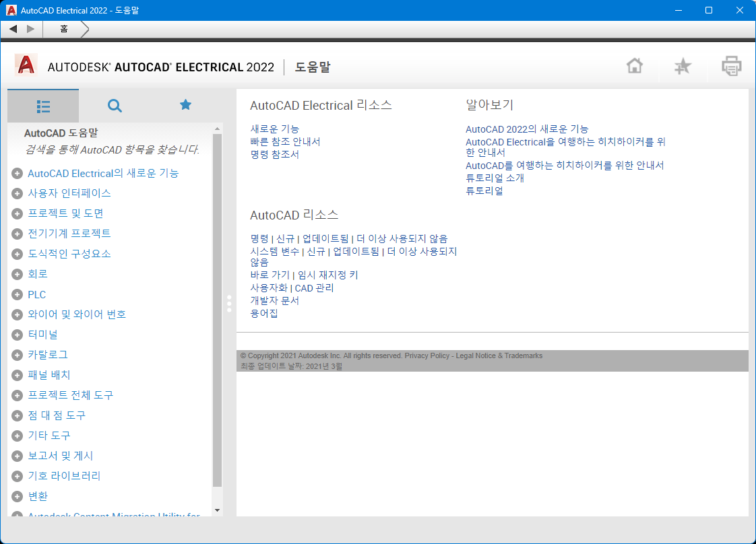Screen dimensions: 756x544
Task: Expand the 프로젝트 전체 도구 plus icon
Action: point(17,396)
